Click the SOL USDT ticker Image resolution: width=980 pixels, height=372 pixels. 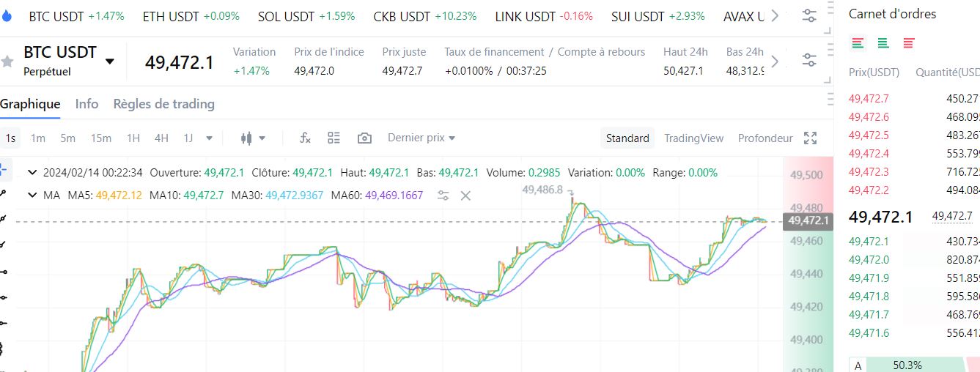click(306, 16)
